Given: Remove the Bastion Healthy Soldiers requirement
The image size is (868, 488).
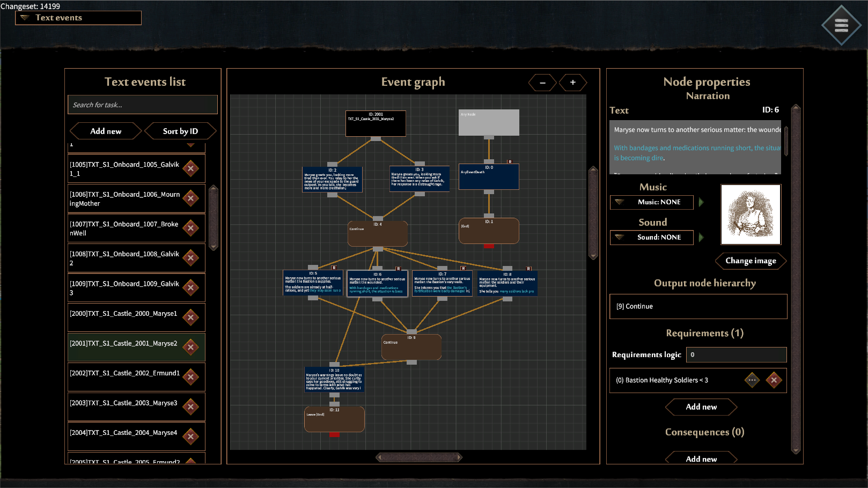Looking at the screenshot, I should pyautogui.click(x=774, y=380).
